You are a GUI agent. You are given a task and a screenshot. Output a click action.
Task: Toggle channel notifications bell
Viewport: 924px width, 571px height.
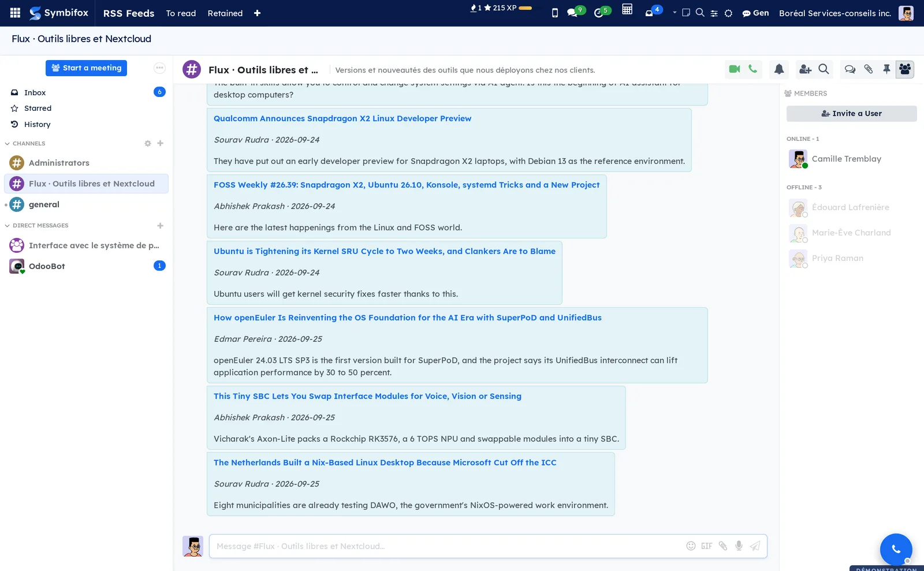click(779, 69)
